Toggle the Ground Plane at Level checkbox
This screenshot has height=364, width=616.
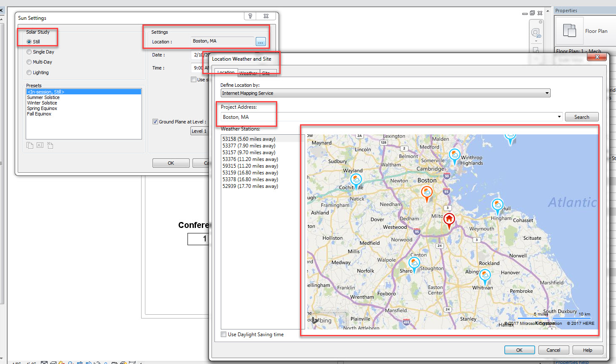[x=155, y=122]
